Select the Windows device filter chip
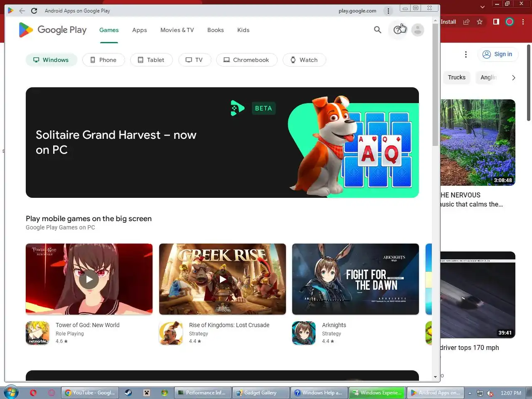This screenshot has height=399, width=532. tap(51, 60)
